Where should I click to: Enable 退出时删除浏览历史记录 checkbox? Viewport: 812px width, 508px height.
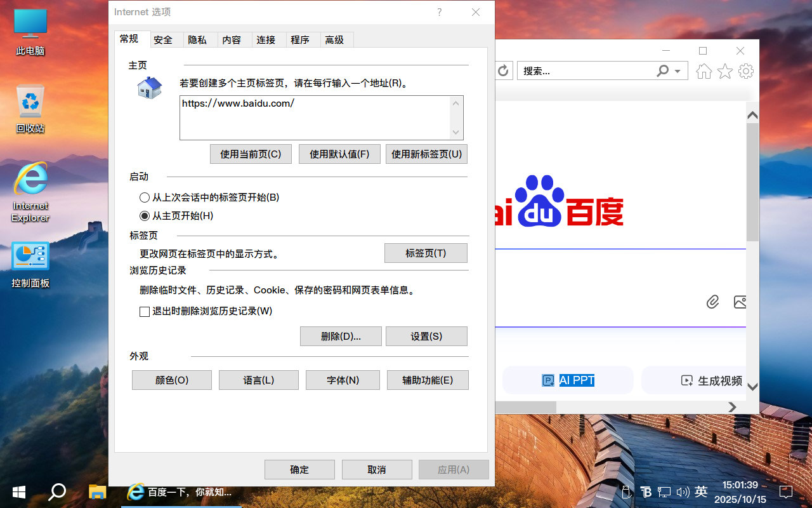pos(145,312)
